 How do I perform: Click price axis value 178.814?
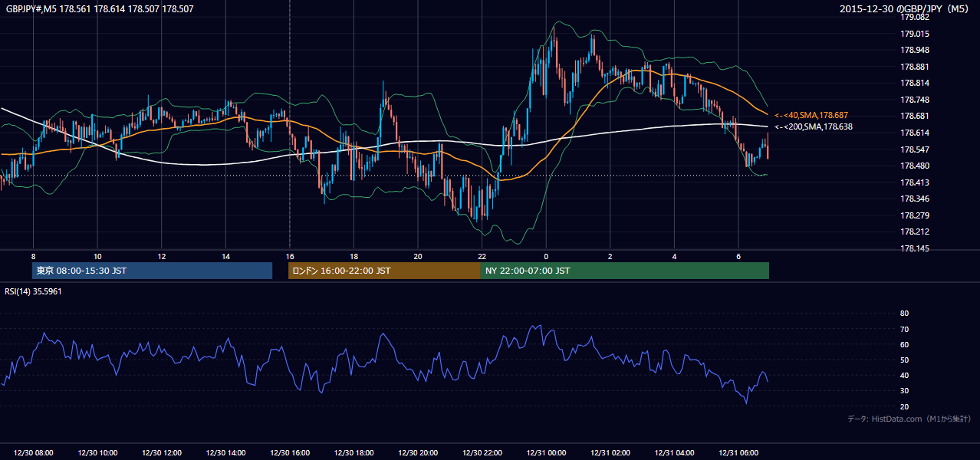pyautogui.click(x=915, y=83)
